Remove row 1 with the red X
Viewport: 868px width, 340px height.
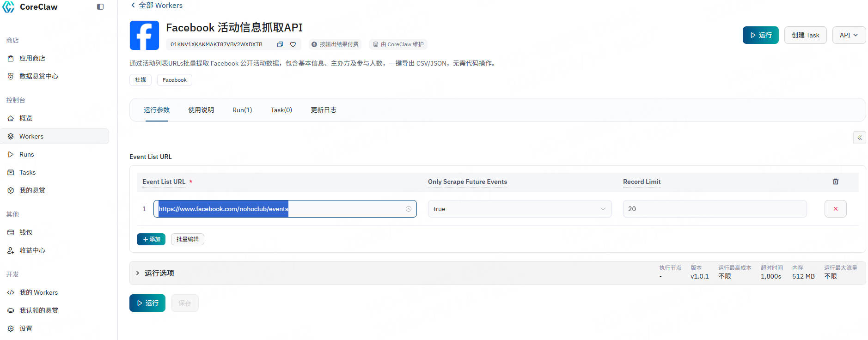pyautogui.click(x=835, y=209)
